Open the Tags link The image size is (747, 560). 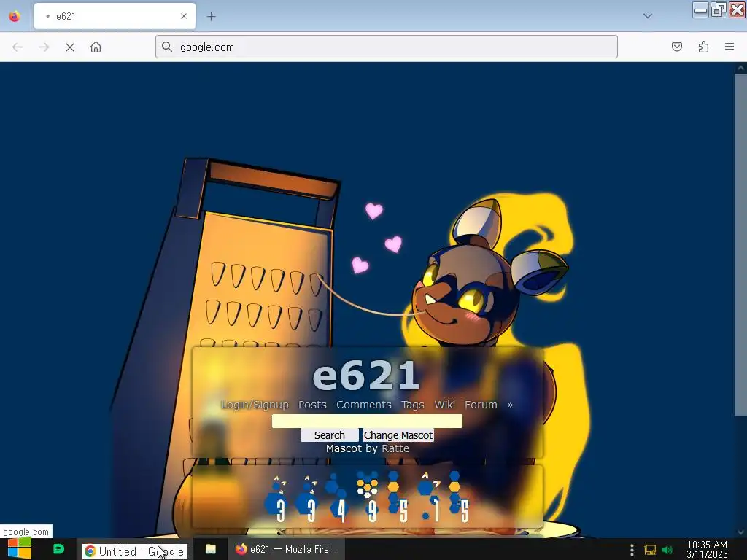pos(413,405)
